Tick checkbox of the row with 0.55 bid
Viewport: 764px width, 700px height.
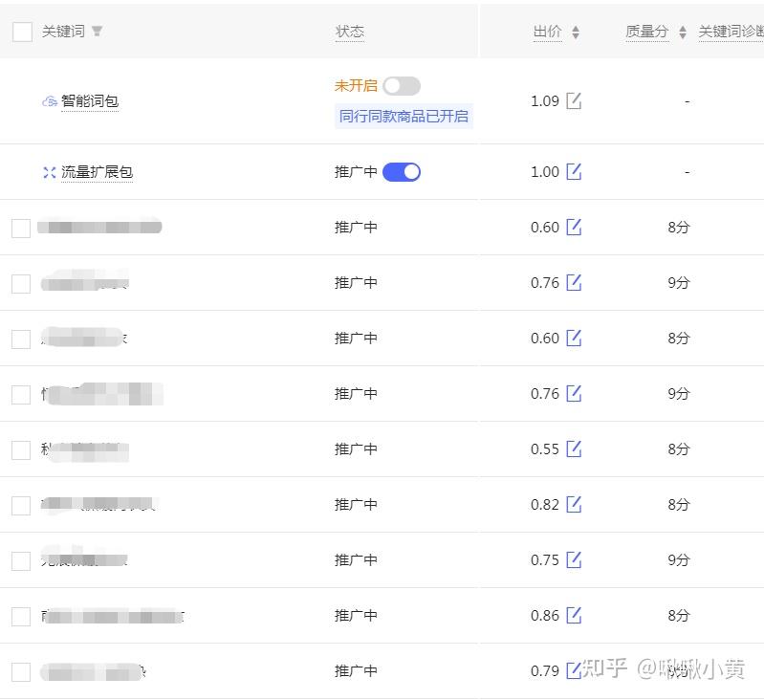[x=21, y=449]
